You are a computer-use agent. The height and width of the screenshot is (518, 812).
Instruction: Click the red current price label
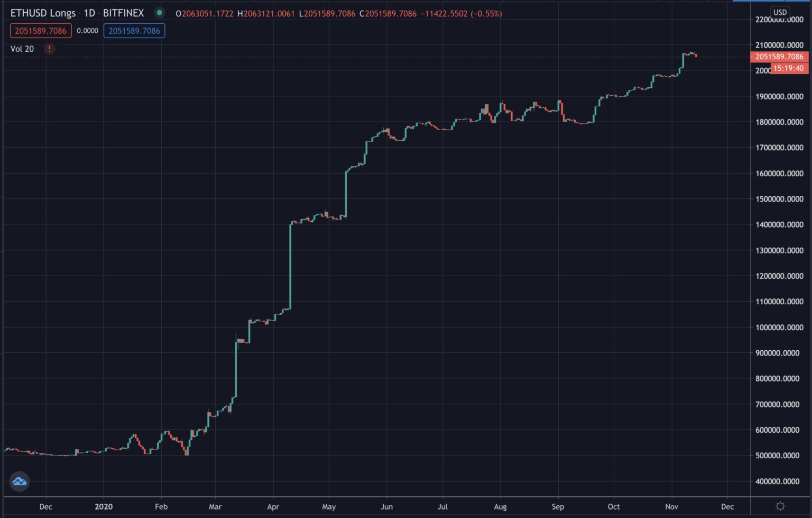[x=779, y=57]
